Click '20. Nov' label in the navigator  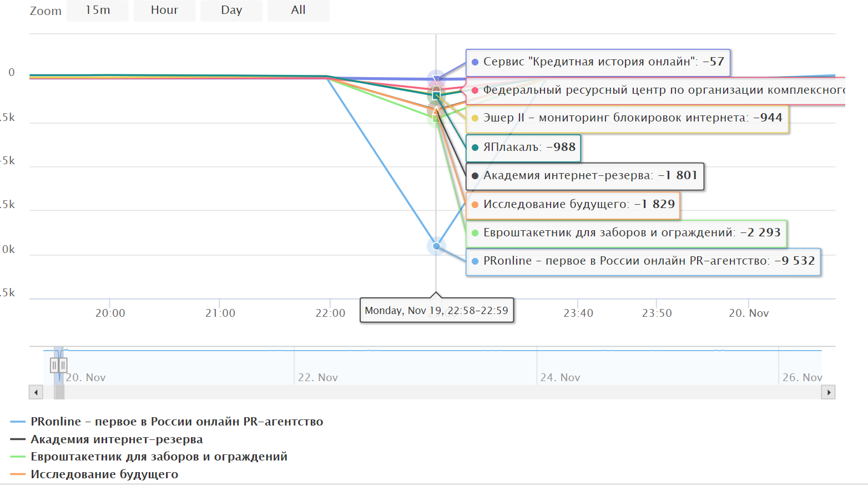(x=85, y=378)
